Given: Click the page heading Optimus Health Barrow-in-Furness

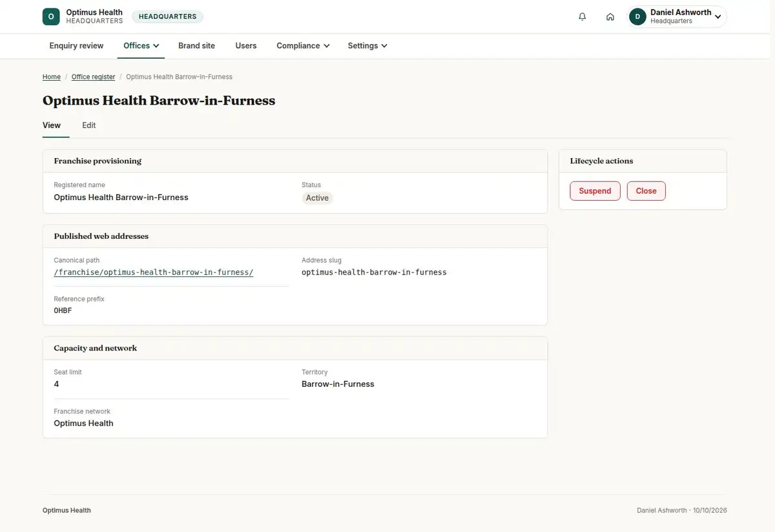Looking at the screenshot, I should 159,101.
